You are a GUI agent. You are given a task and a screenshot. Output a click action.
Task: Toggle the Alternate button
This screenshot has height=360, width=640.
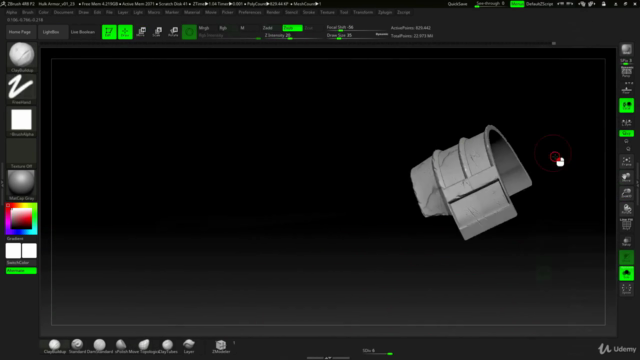[21, 271]
